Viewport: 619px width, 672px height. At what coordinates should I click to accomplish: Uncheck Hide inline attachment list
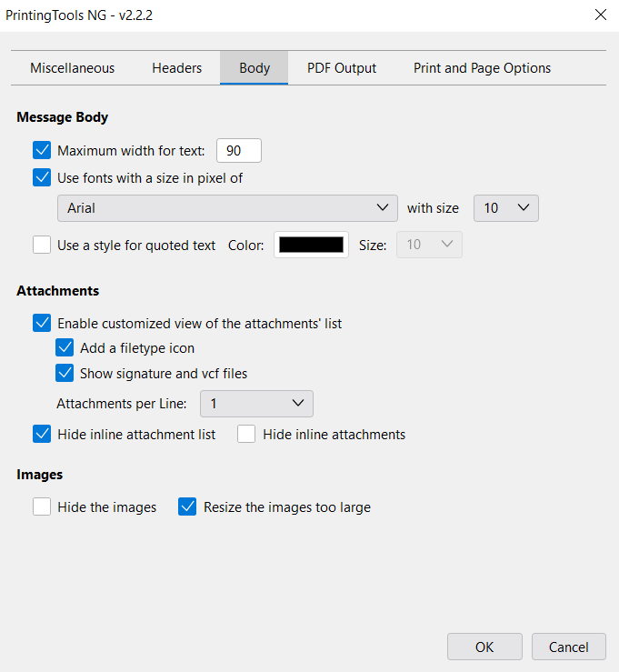click(x=42, y=434)
